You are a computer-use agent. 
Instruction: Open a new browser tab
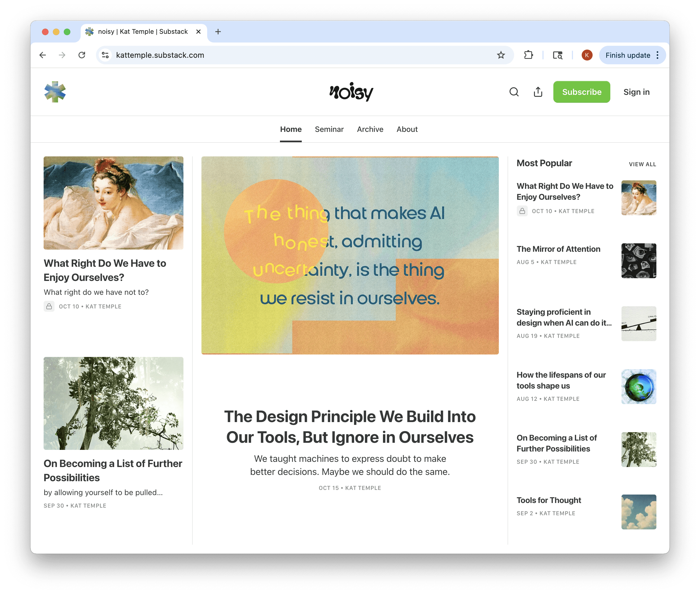(218, 32)
